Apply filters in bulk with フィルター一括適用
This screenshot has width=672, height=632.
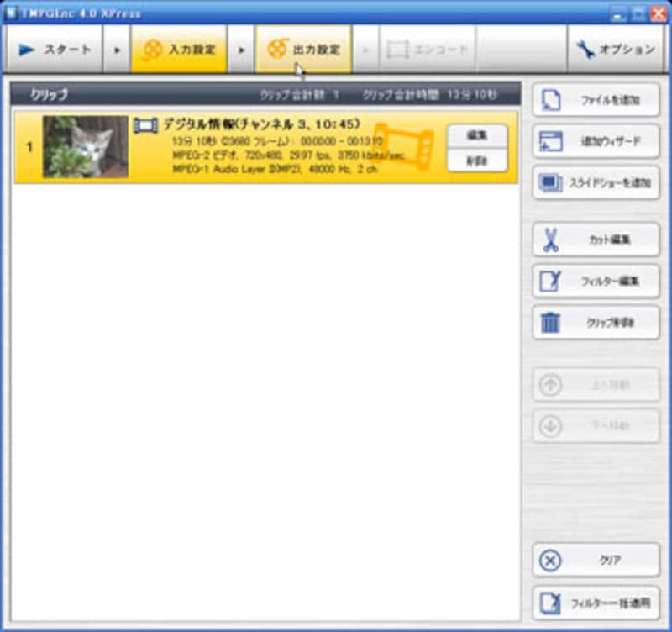tap(596, 603)
